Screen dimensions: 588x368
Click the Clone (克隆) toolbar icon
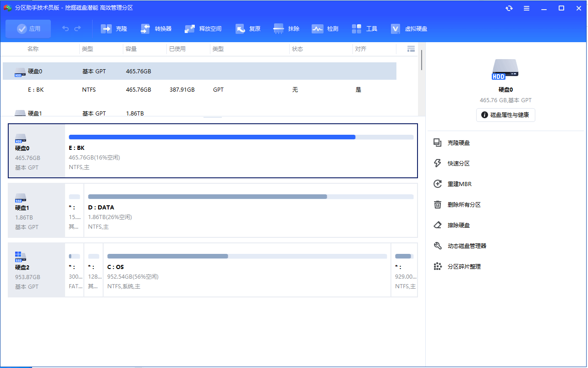coord(107,29)
